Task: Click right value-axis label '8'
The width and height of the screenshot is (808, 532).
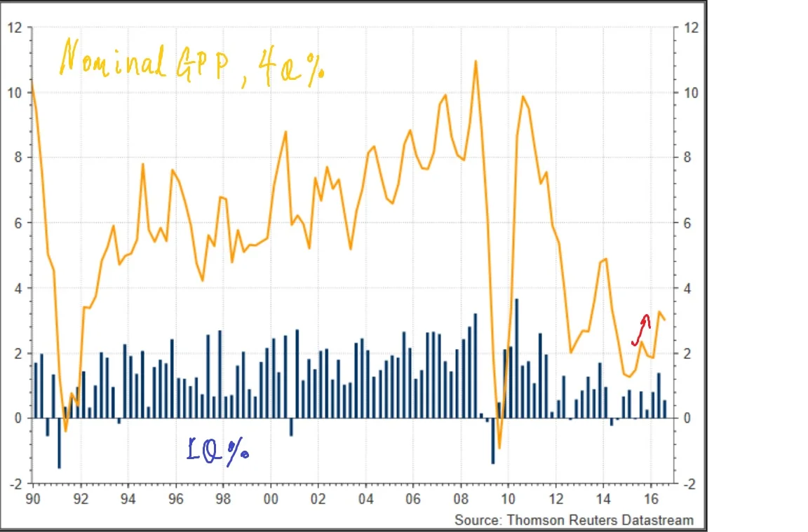Action: pos(687,158)
